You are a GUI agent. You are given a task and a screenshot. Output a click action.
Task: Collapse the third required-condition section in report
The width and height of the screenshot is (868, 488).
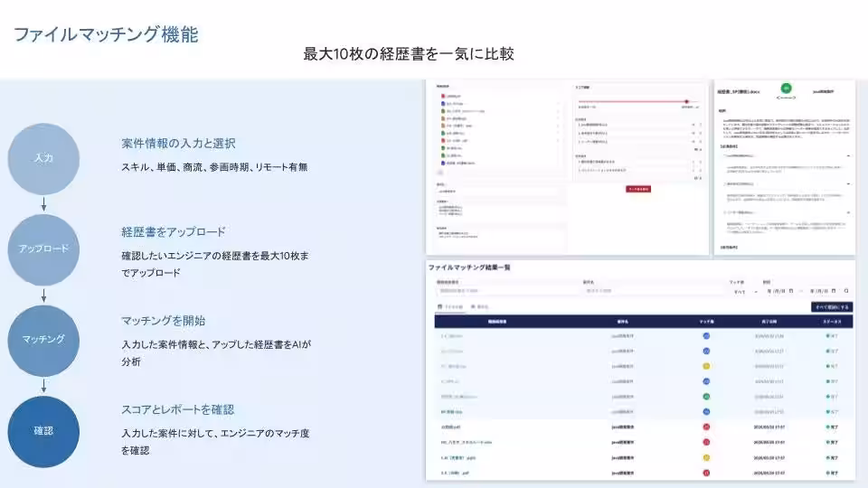pos(849,212)
